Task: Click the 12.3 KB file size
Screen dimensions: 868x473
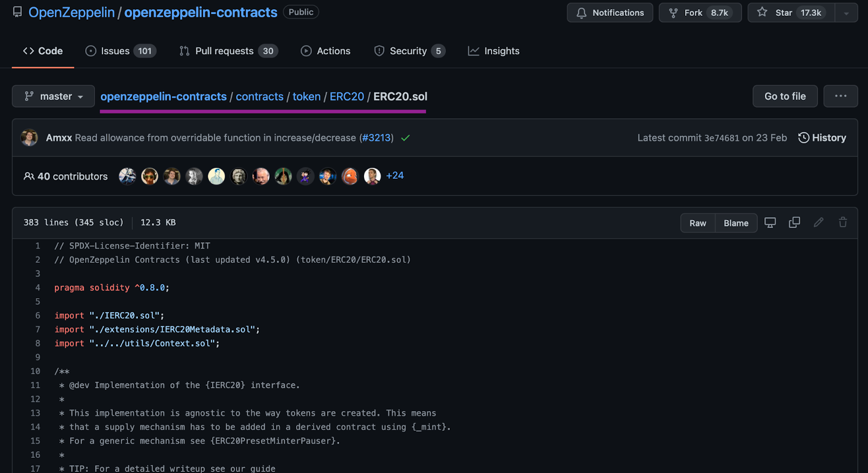Action: click(x=158, y=223)
